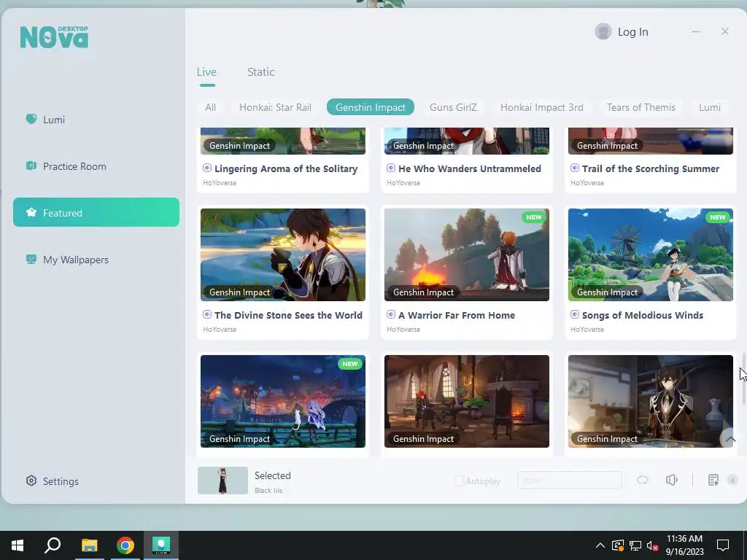Click the playlist count badge
Image resolution: width=747 pixels, height=560 pixels.
pyautogui.click(x=732, y=480)
